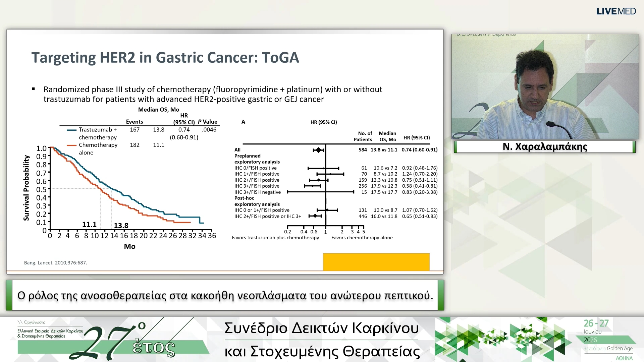Click the green mosaic triangle graphic
644x362 pixels.
tap(503, 339)
